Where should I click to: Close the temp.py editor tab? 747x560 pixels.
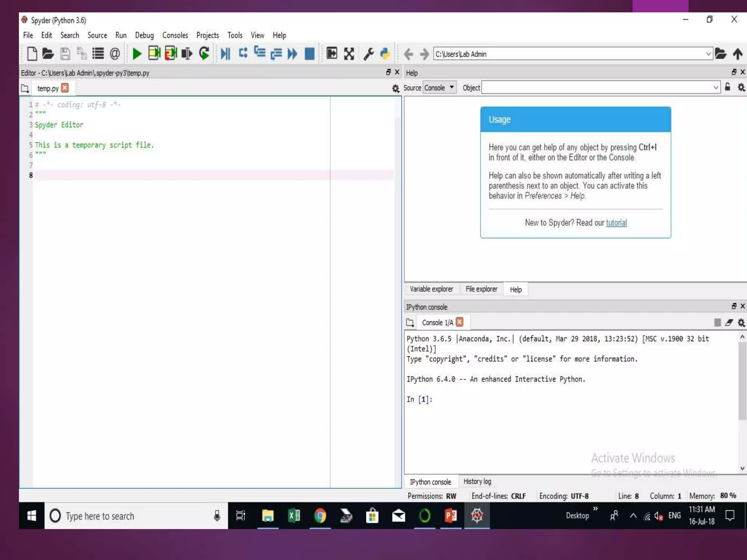click(65, 88)
